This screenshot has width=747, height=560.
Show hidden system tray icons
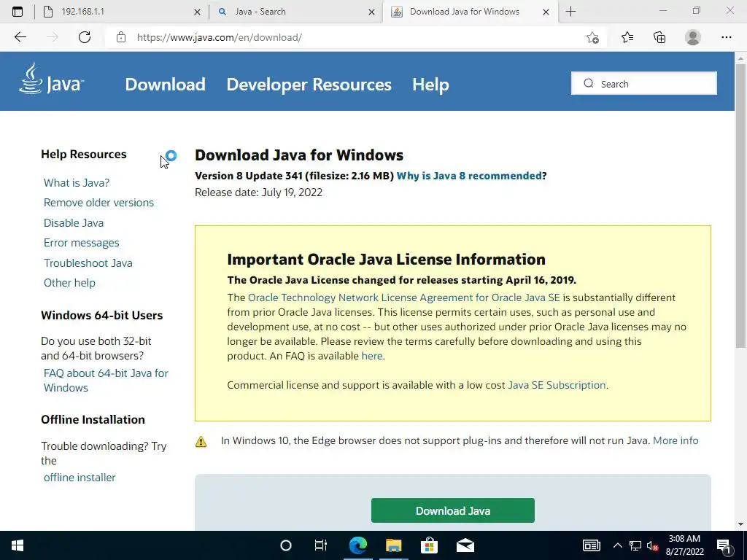tap(617, 545)
